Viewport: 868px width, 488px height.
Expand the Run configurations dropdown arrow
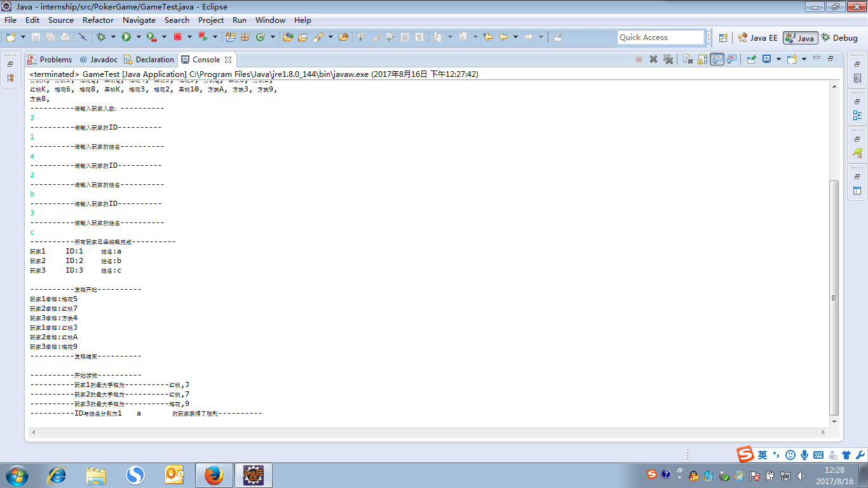click(138, 37)
